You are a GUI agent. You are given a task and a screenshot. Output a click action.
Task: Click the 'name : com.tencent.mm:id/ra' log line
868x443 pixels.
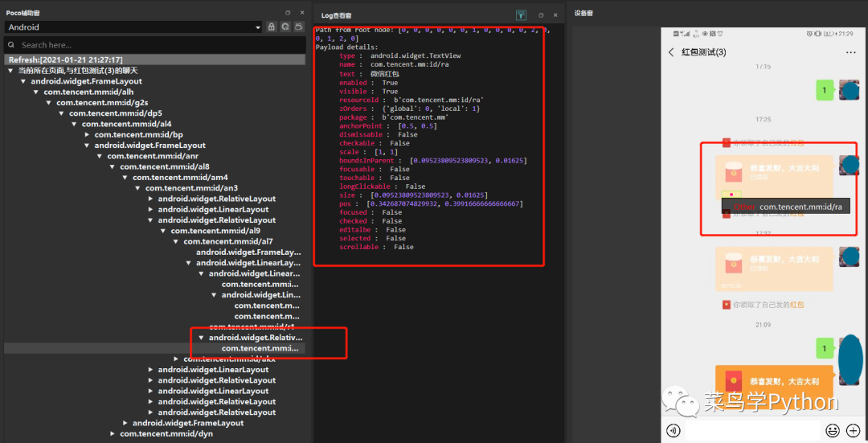pos(394,65)
